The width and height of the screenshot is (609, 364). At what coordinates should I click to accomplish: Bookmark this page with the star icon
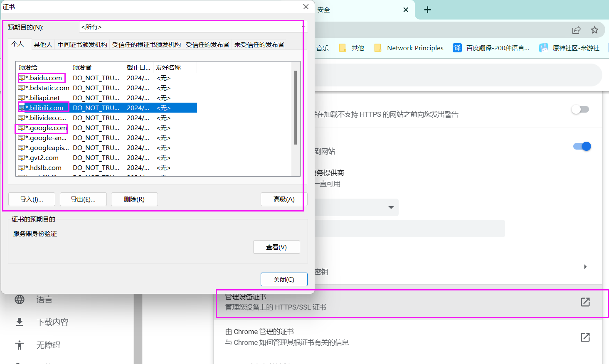[x=594, y=30]
